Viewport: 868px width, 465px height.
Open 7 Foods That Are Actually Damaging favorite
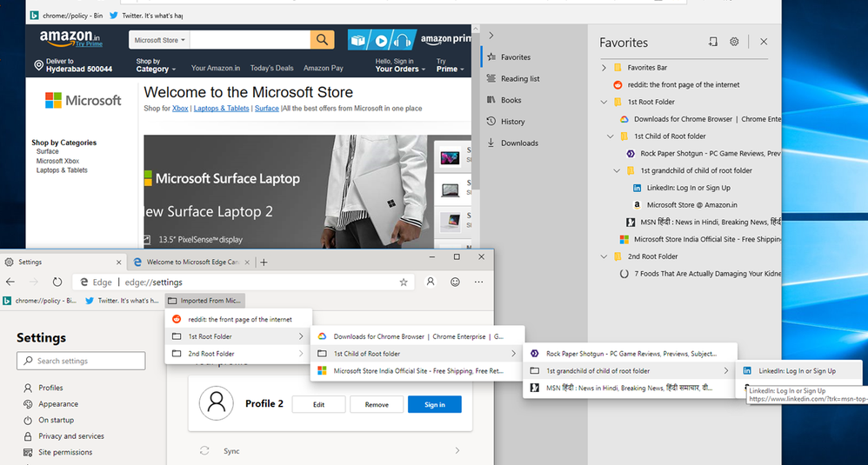700,274
